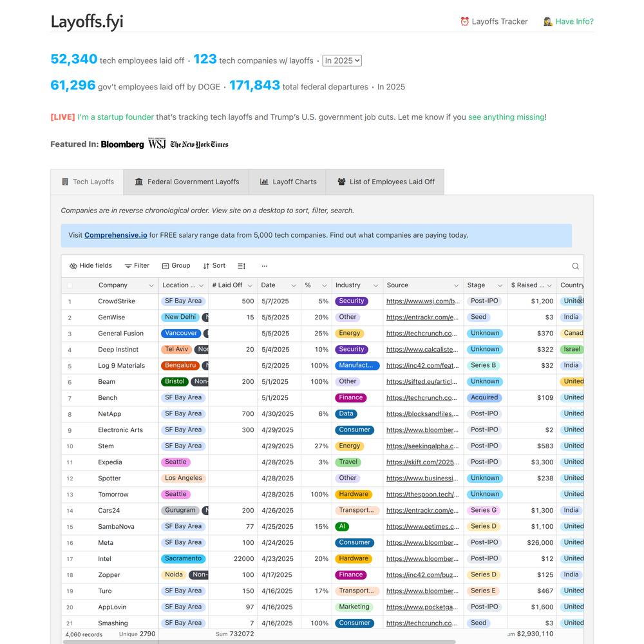Expand the # Laid Off column menu
The height and width of the screenshot is (644, 644).
250,285
